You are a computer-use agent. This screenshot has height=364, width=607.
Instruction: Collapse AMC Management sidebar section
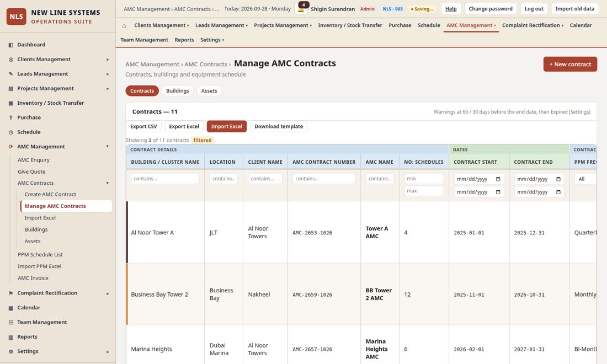coord(108,147)
